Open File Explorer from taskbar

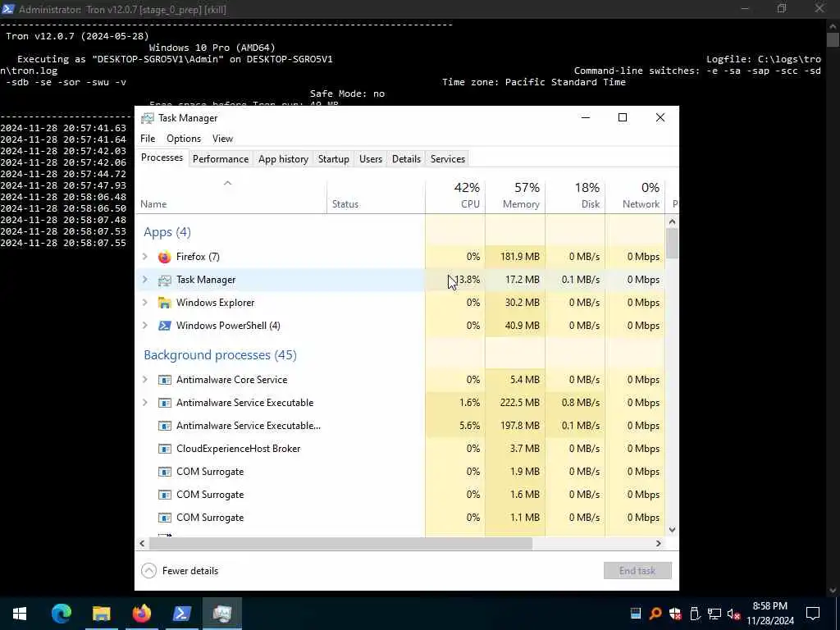101,614
